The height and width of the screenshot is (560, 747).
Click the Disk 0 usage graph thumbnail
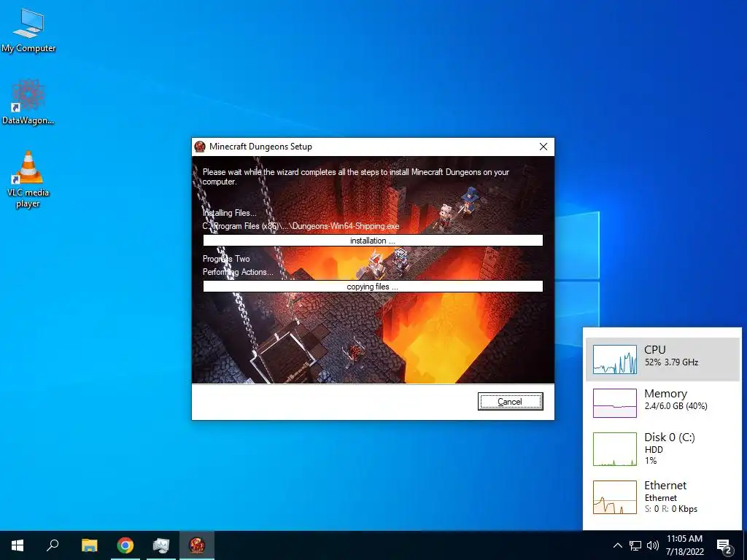pos(614,448)
